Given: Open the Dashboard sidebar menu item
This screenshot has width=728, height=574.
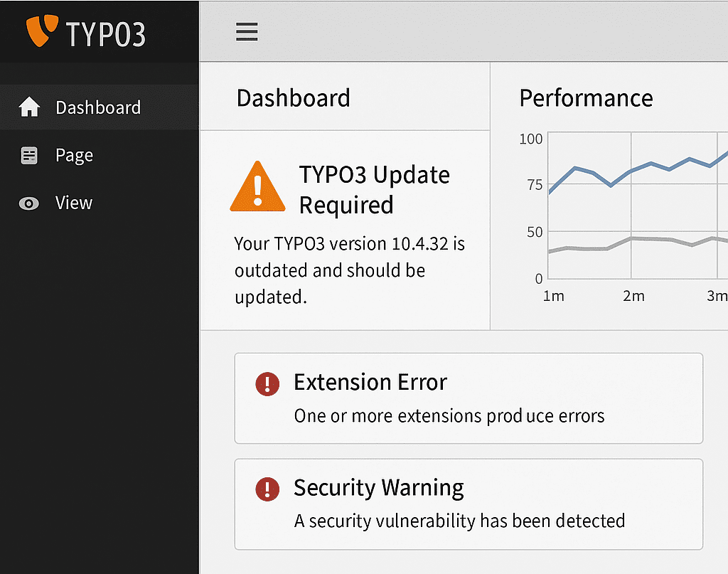Looking at the screenshot, I should click(100, 107).
